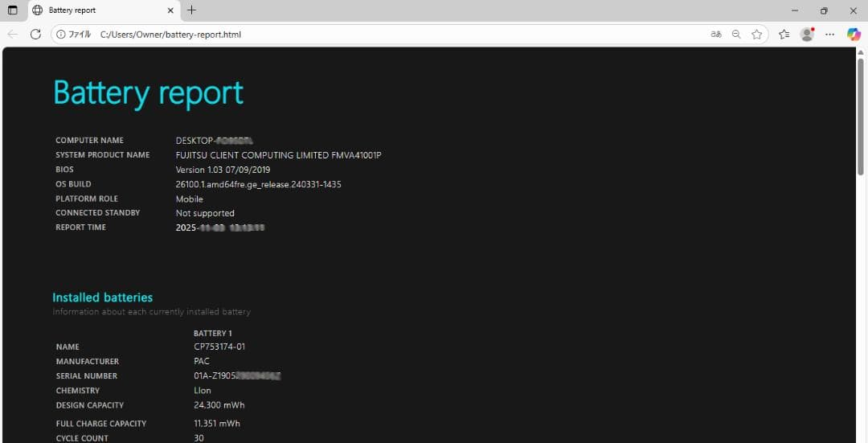The height and width of the screenshot is (443, 868).
Task: Open Copilot from the toolbar
Action: coord(854,35)
